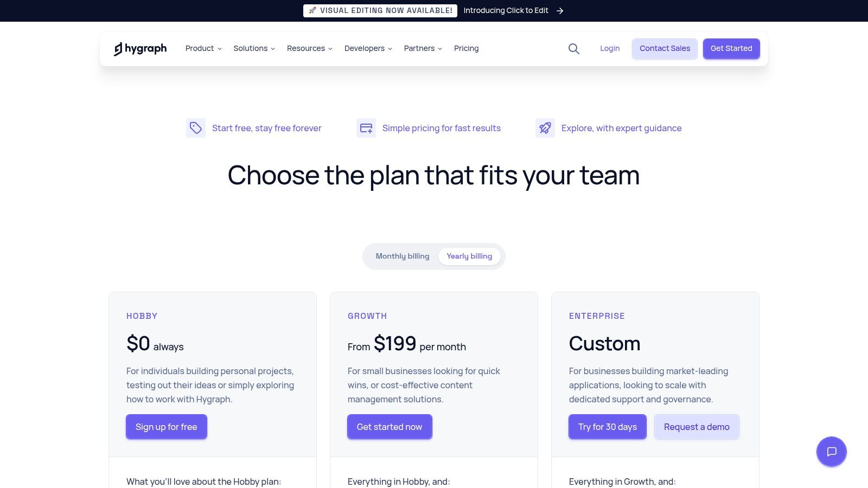Try the Enterprise plan for 30 days
This screenshot has width=868, height=488.
click(607, 427)
